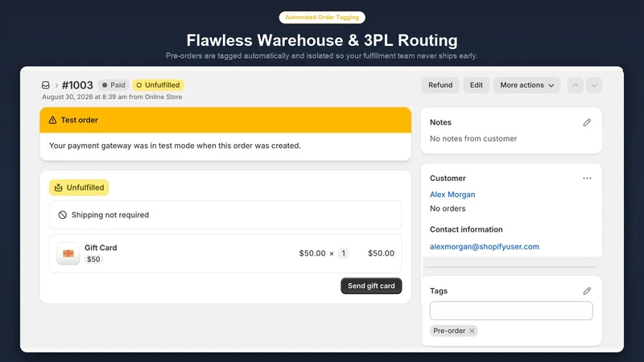Go to the next order with the down arrow
Viewport: 644px width, 362px height.
tap(594, 85)
